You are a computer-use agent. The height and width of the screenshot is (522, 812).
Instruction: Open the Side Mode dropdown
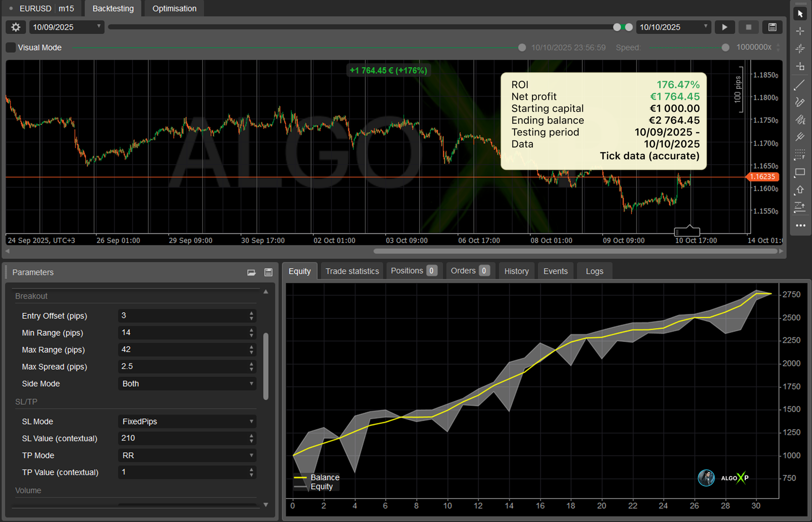(x=187, y=384)
